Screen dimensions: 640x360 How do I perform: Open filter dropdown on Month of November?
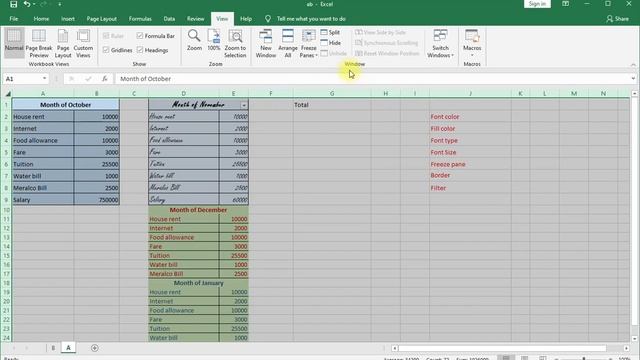(244, 105)
